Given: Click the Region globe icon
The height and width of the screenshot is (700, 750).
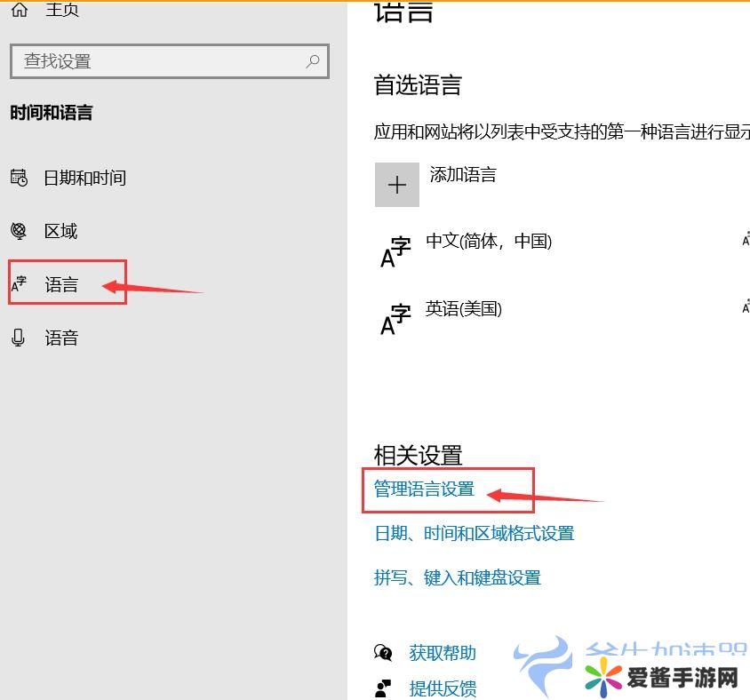Looking at the screenshot, I should coord(19,231).
